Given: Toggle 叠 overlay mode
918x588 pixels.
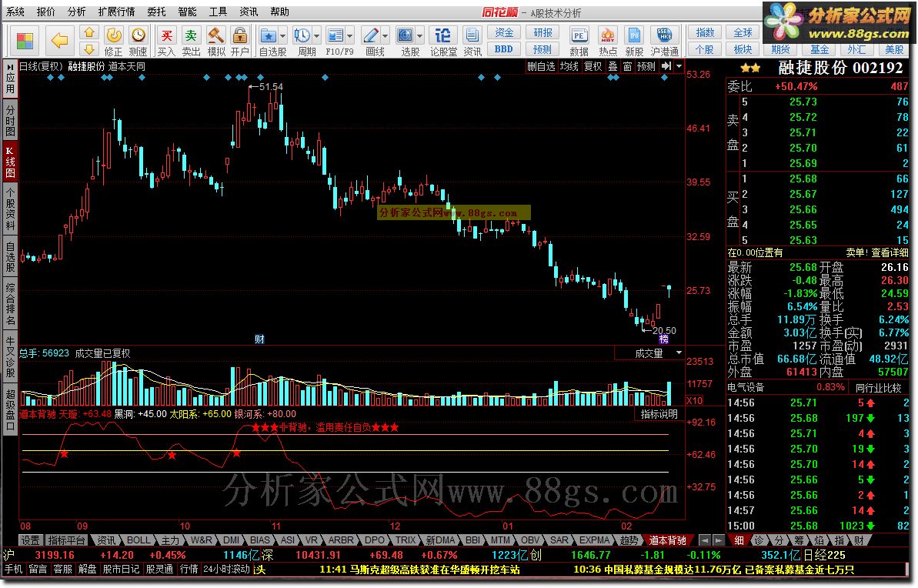Looking at the screenshot, I should 613,67.
